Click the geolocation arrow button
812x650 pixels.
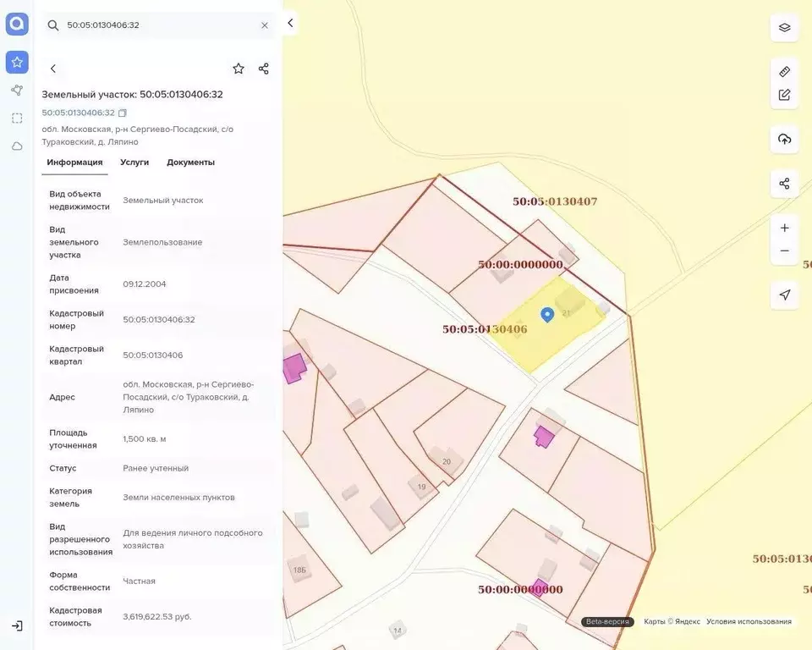784,295
